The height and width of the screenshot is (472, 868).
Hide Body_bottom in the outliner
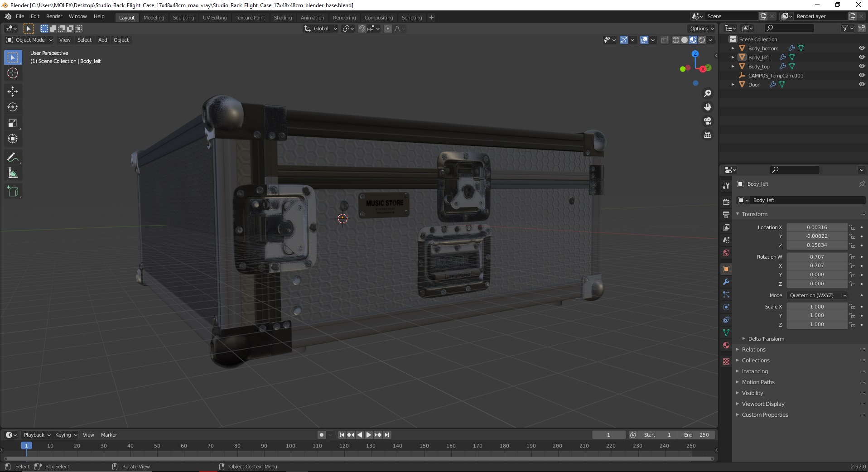(x=861, y=48)
